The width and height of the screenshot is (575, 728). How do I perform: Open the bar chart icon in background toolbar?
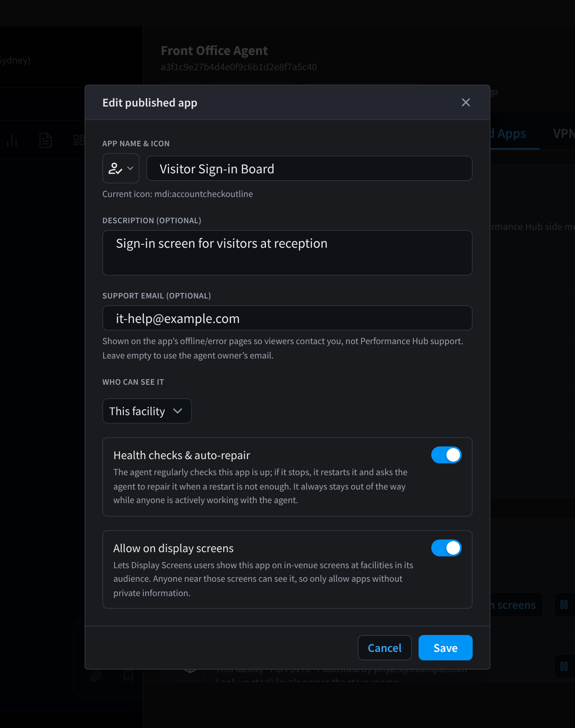tap(12, 140)
